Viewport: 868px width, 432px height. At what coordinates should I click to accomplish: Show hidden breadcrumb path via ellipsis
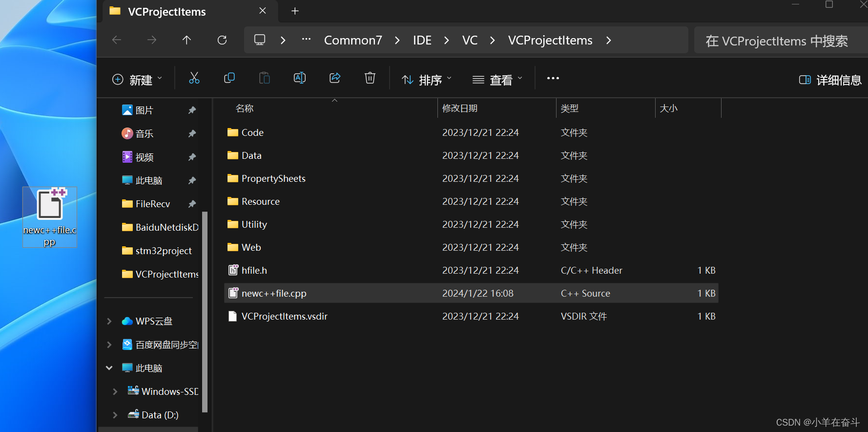click(306, 40)
